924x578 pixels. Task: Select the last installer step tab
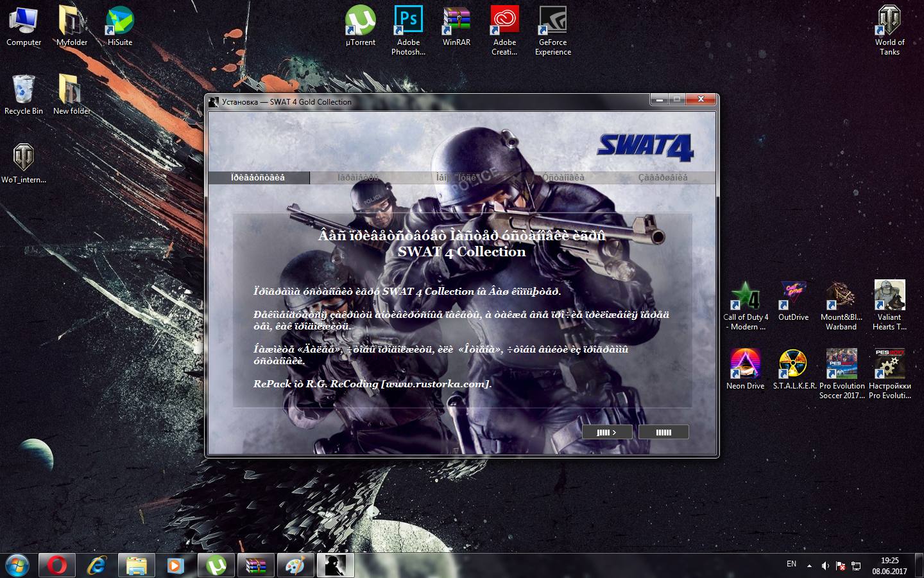coord(663,178)
